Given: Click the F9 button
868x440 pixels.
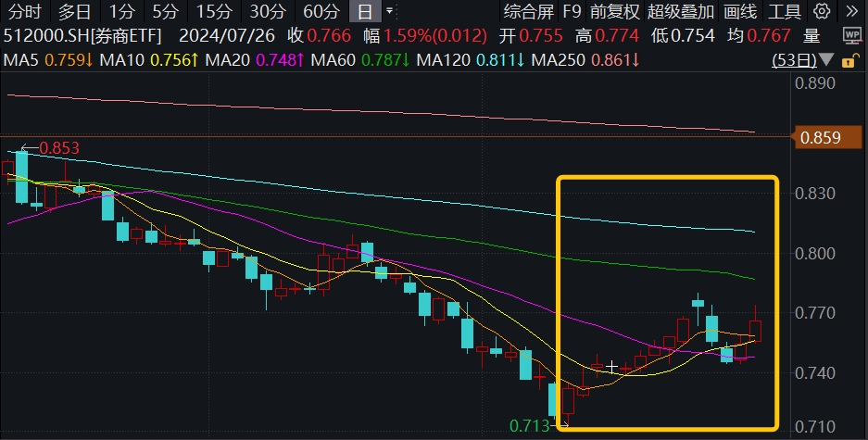Looking at the screenshot, I should click(x=572, y=11).
